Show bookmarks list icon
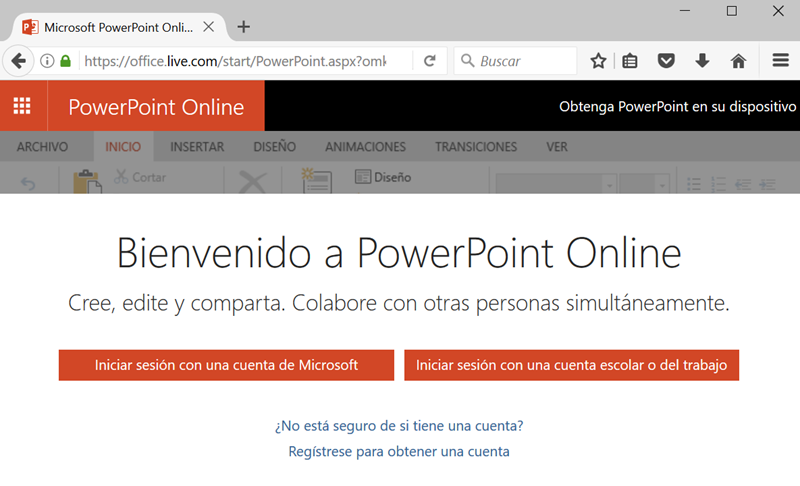The height and width of the screenshot is (486, 800). (x=630, y=61)
